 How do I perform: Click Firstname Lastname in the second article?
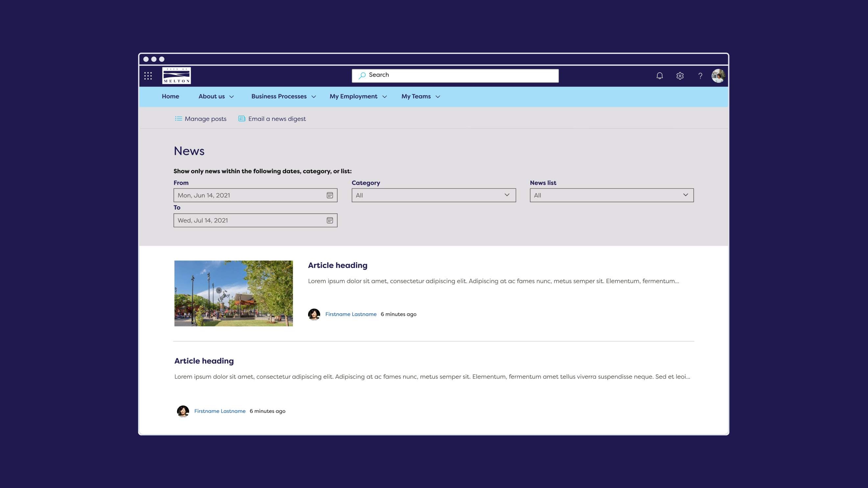pyautogui.click(x=220, y=411)
